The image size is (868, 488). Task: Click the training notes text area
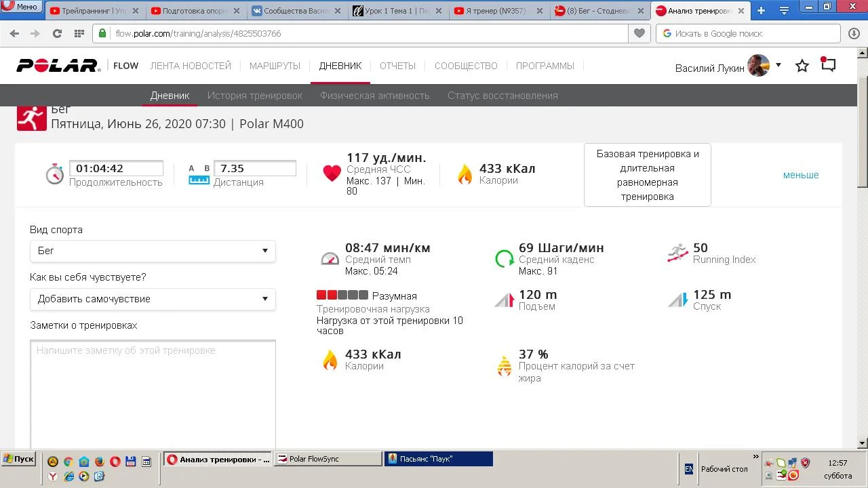153,393
